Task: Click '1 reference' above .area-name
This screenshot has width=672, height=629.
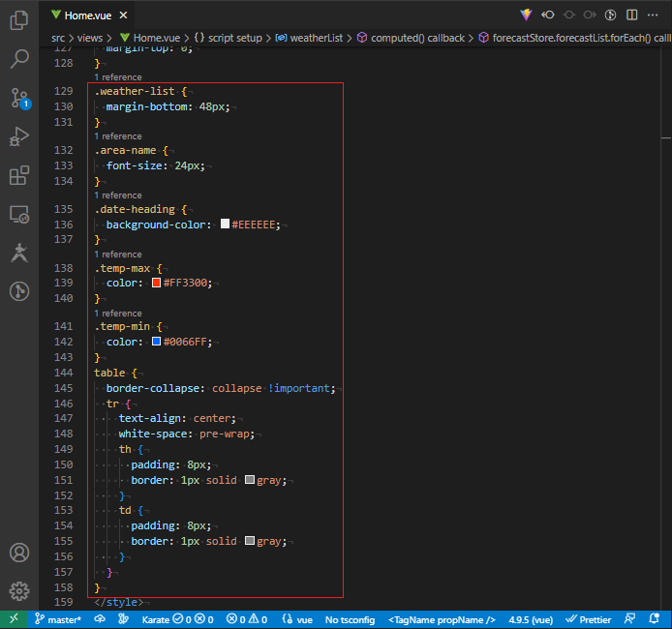Action: pyautogui.click(x=118, y=136)
